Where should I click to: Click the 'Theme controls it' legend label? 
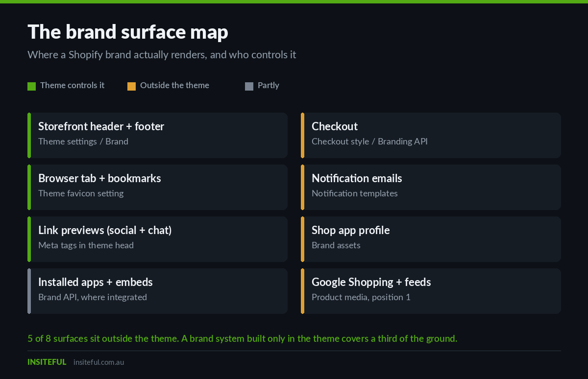coord(72,85)
